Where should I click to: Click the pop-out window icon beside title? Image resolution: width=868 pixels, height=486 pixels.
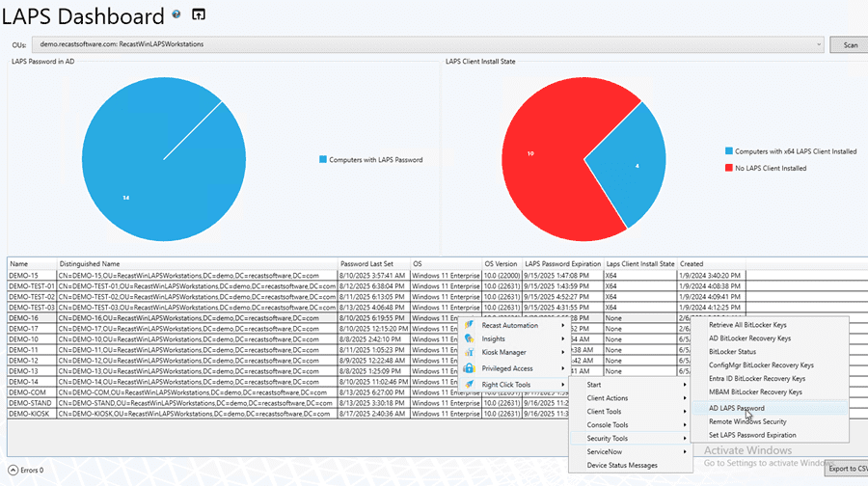pos(200,15)
